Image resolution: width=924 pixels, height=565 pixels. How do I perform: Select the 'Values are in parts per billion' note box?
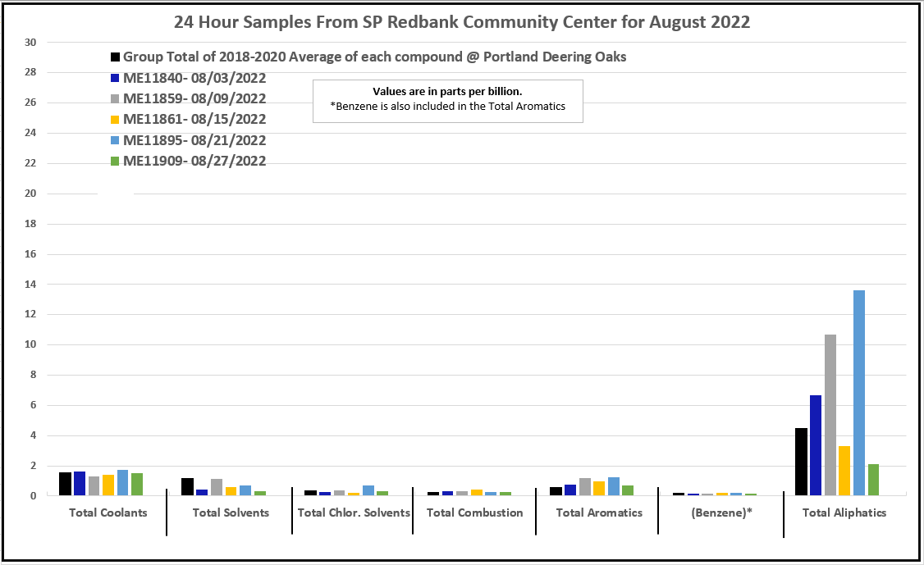click(x=447, y=99)
